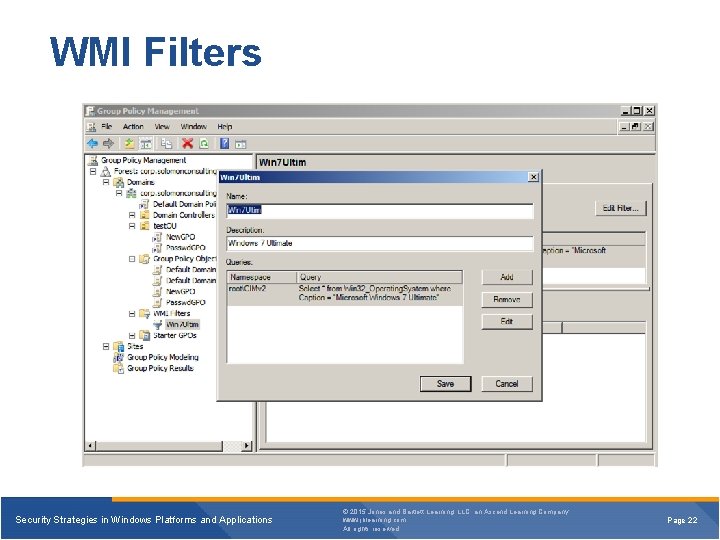The width and height of the screenshot is (720, 540).
Task: Click the Win7Ultim funnel filter icon
Action: click(x=158, y=325)
